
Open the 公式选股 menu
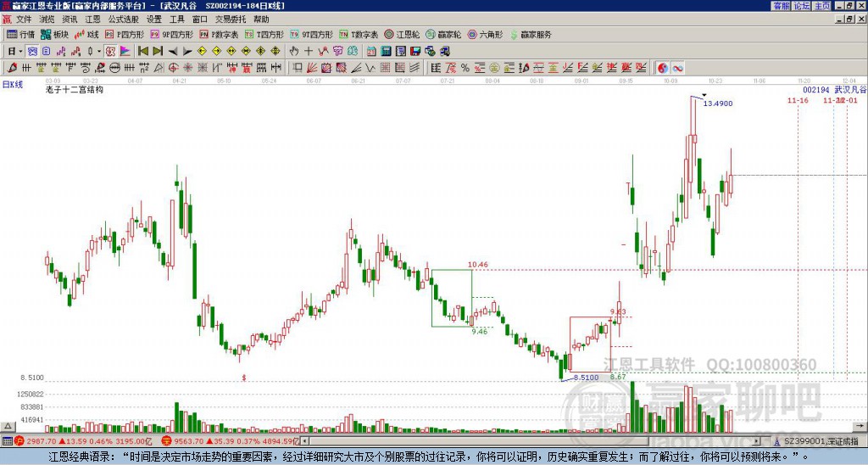click(x=123, y=20)
